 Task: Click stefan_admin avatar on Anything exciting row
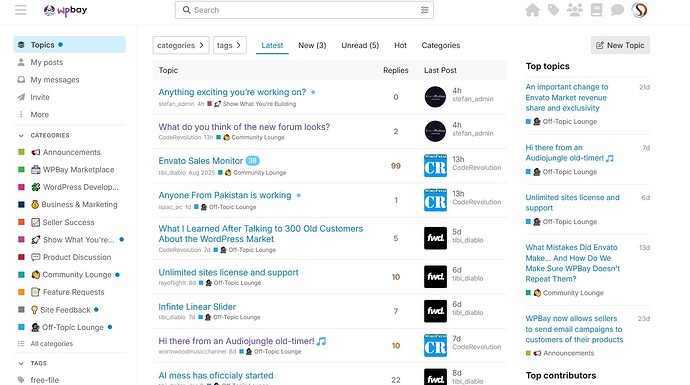(x=435, y=97)
